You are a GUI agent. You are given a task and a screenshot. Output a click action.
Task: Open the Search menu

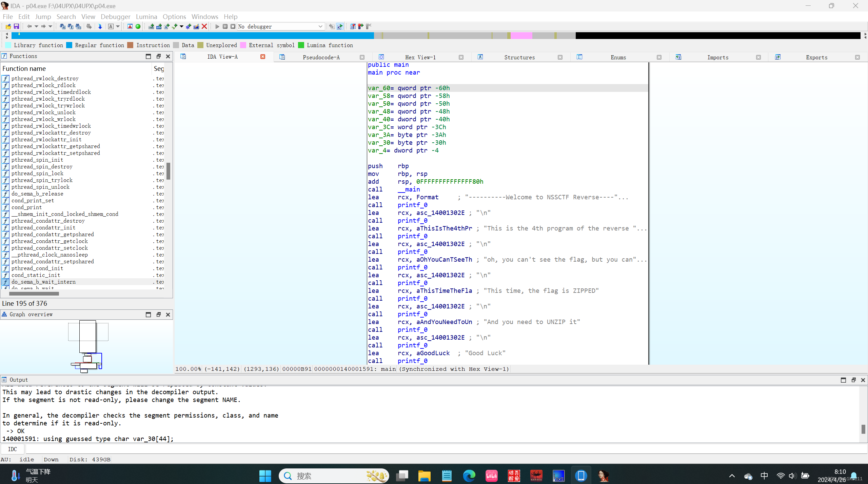pyautogui.click(x=66, y=17)
